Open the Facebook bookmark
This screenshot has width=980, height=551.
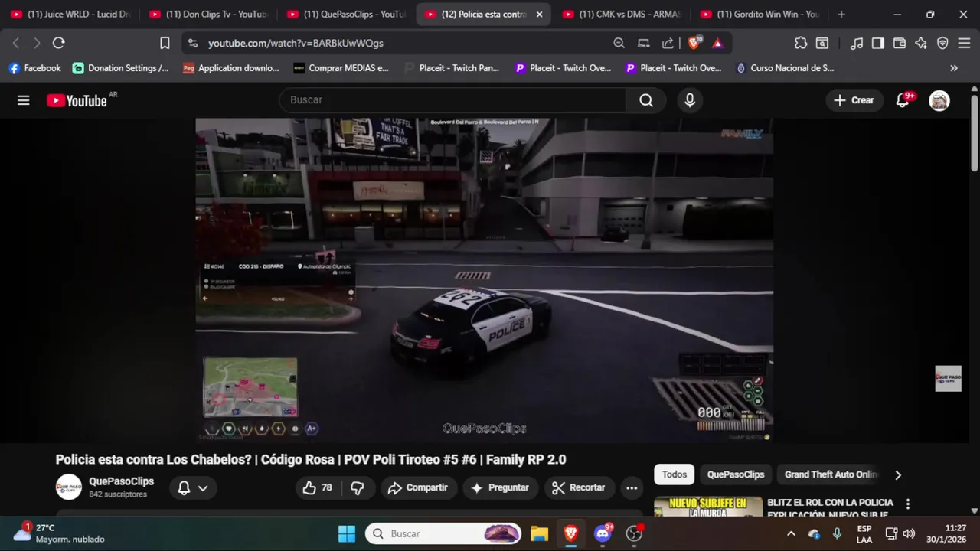click(x=34, y=68)
